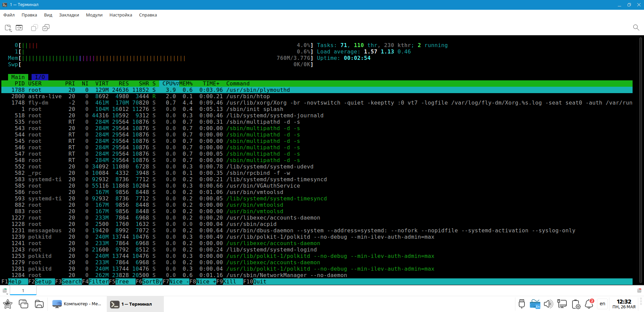Open the terminal search magnifier
This screenshot has height=312, width=644.
[636, 28]
